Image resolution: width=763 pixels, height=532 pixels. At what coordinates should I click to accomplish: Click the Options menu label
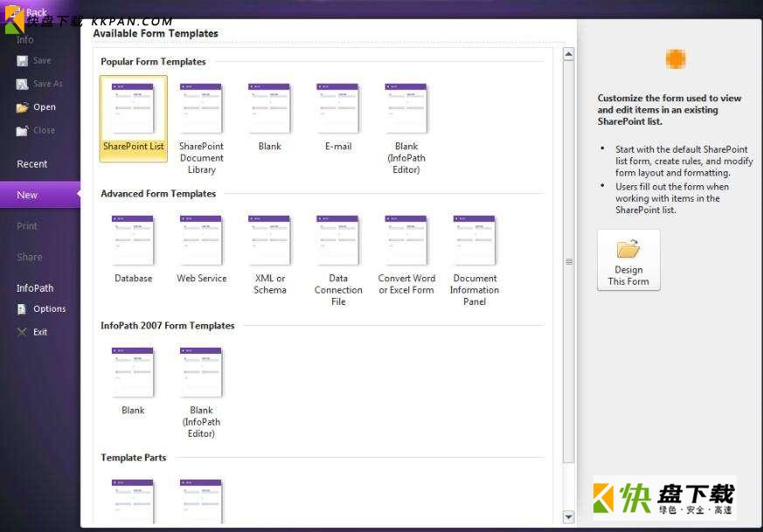[x=50, y=308]
